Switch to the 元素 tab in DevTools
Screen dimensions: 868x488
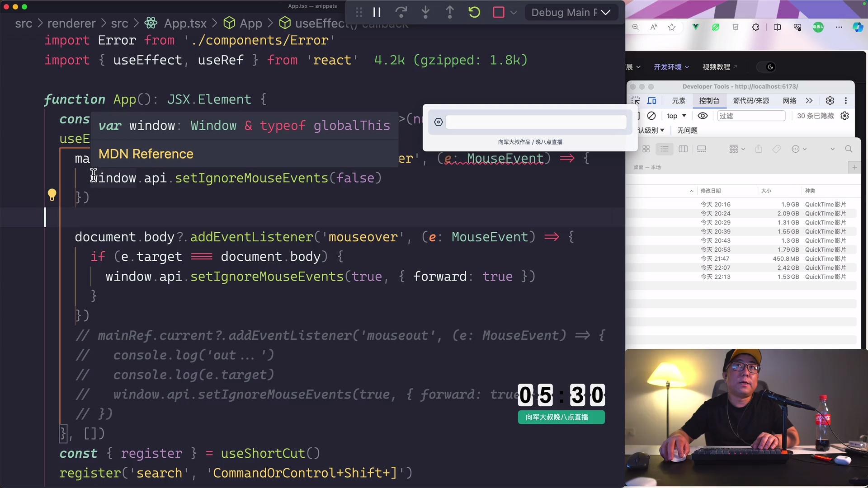pos(679,100)
